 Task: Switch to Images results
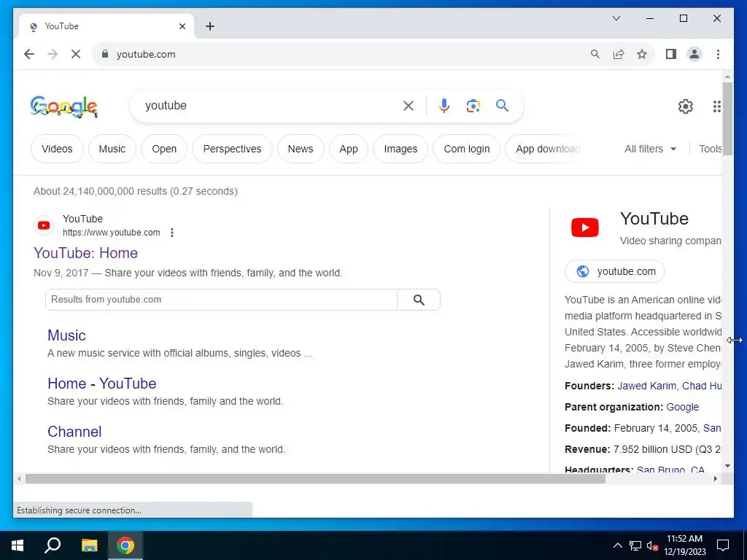coord(400,149)
